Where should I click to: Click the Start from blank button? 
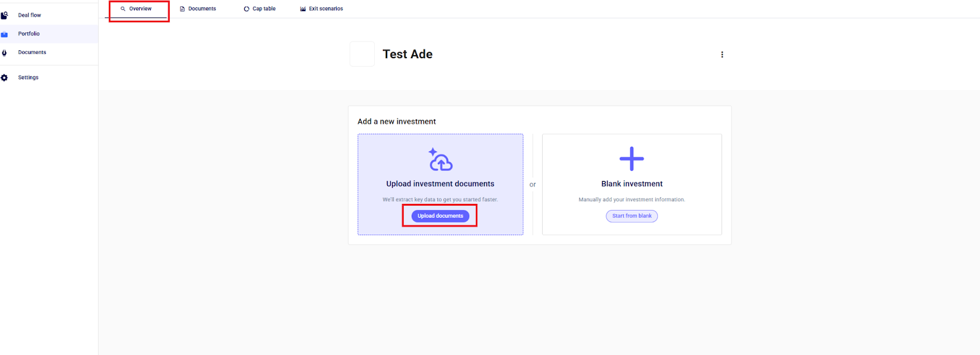pyautogui.click(x=631, y=216)
